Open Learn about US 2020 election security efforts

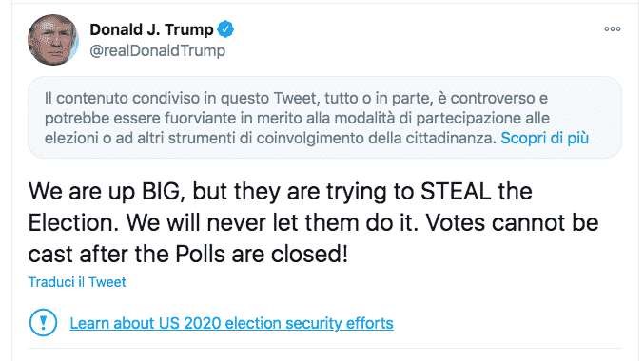coord(232,323)
